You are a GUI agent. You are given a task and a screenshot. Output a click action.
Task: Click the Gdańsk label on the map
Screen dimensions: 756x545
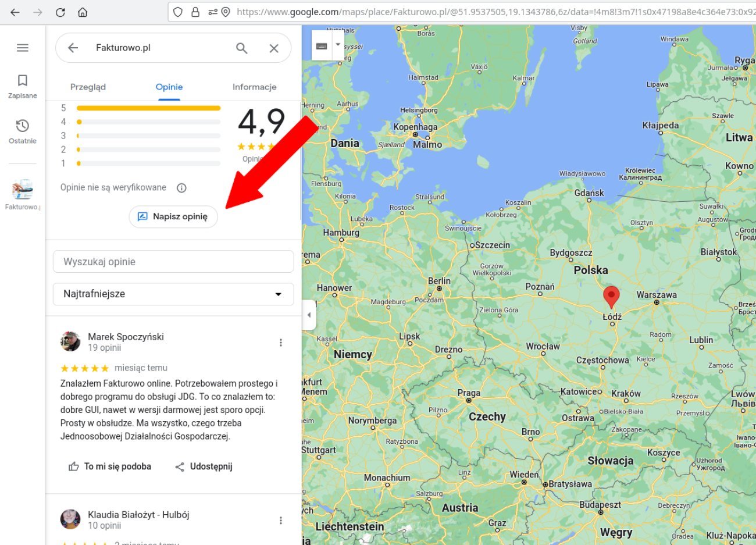point(589,193)
